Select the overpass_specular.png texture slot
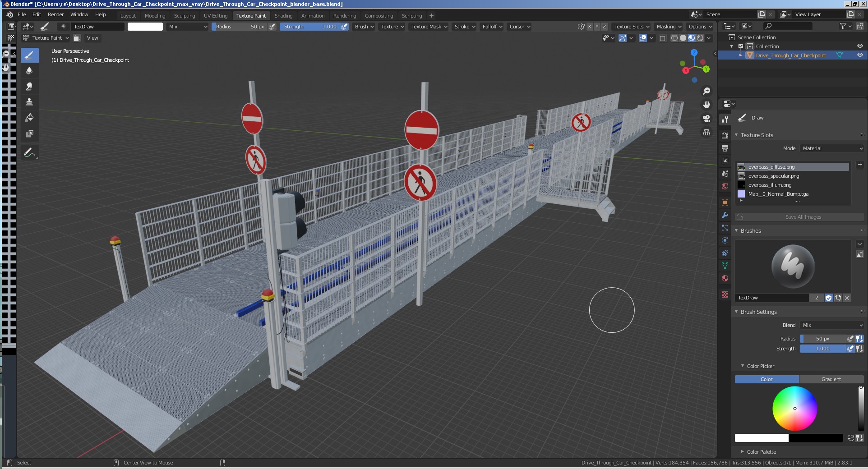Viewport: 868px width, 469px height. pyautogui.click(x=793, y=176)
